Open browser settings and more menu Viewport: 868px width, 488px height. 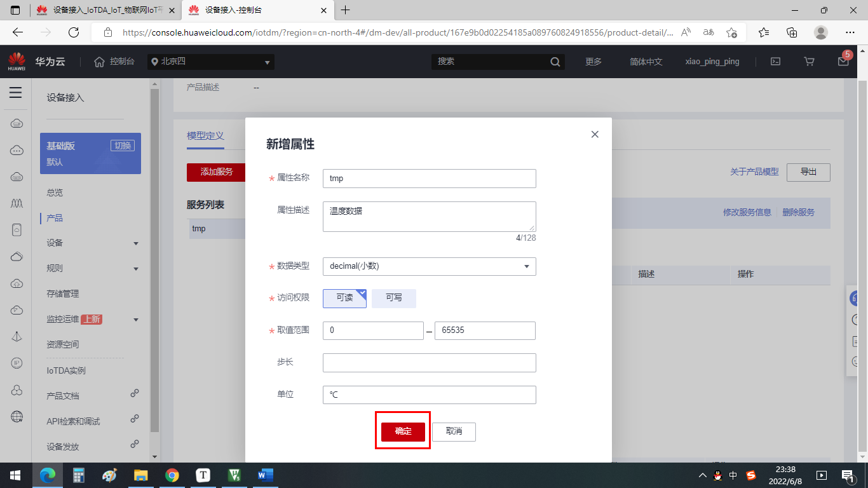click(x=850, y=32)
